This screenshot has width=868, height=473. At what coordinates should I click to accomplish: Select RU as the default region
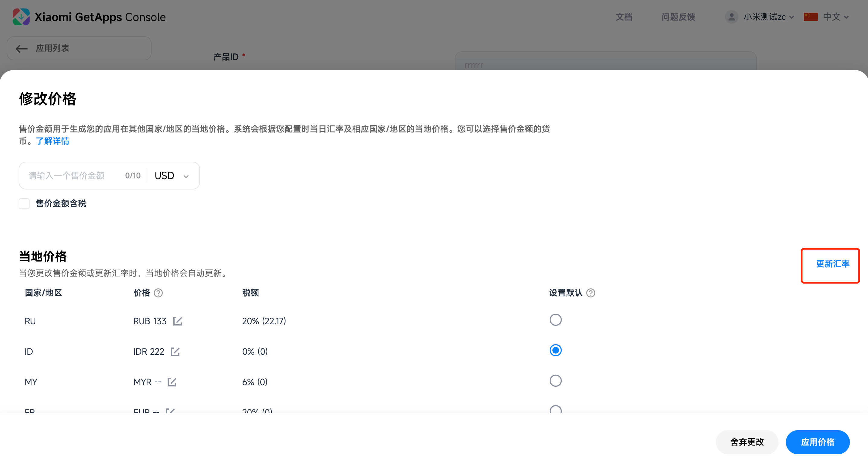(x=556, y=319)
